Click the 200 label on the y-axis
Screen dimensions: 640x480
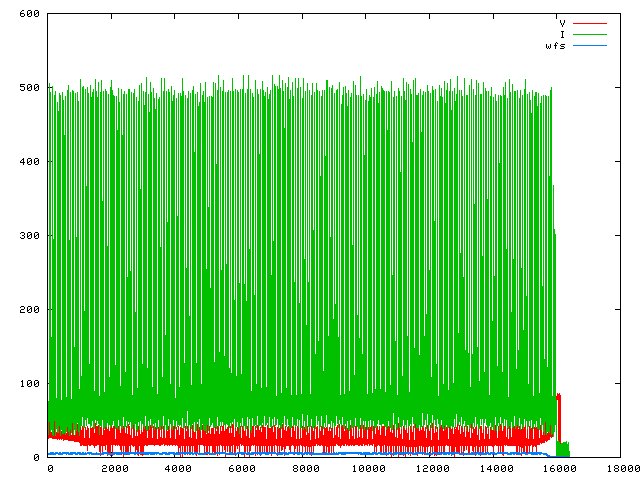tap(28, 310)
